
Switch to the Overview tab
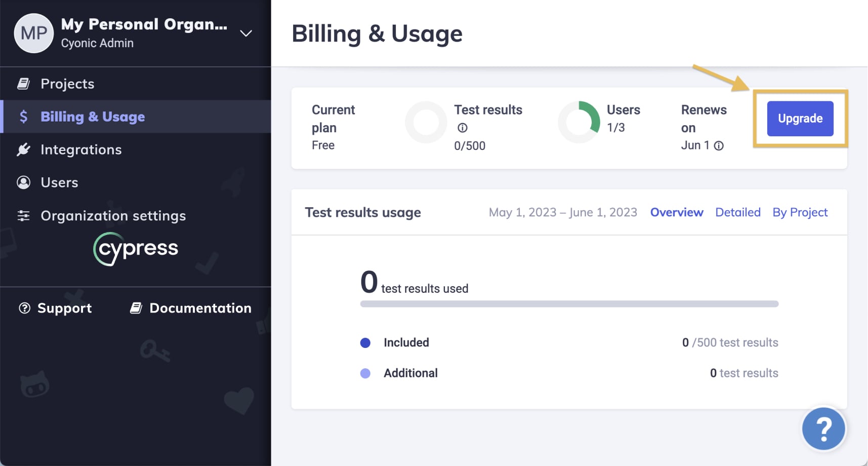click(x=677, y=212)
